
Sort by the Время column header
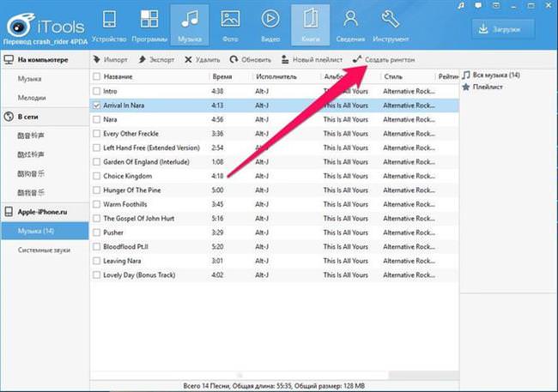coord(222,76)
